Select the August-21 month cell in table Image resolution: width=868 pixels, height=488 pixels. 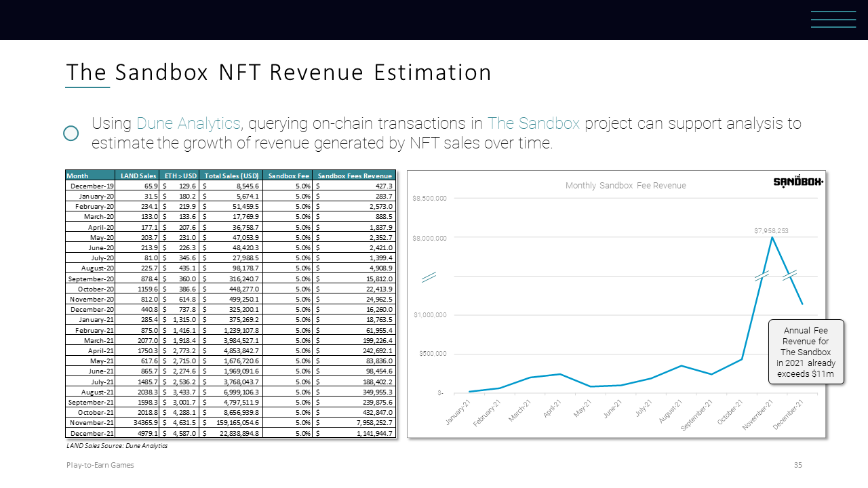(90, 392)
